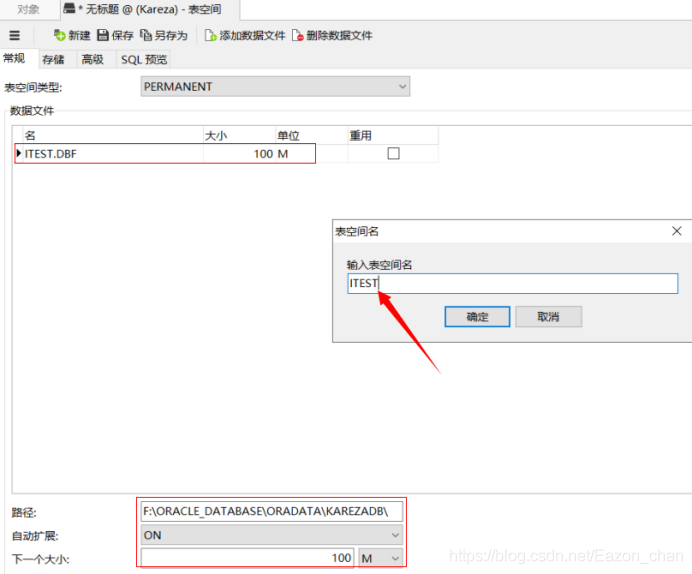692x574 pixels.
Task: Open the next size unit M dropdown
Action: point(394,558)
